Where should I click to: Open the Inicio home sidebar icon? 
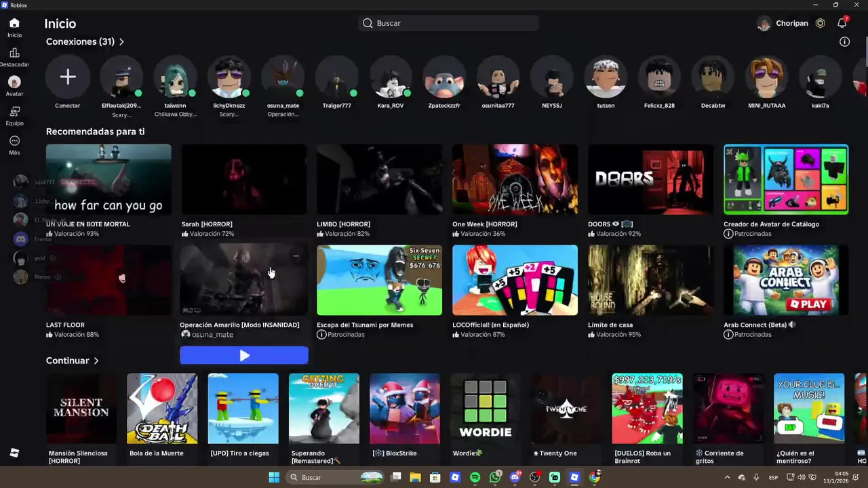tap(14, 23)
